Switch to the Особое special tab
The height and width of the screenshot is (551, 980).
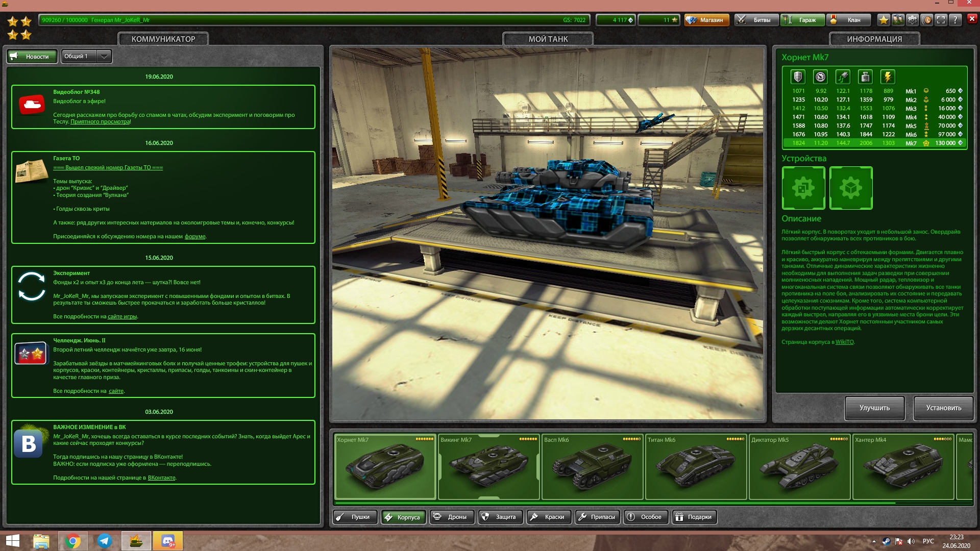coord(646,517)
